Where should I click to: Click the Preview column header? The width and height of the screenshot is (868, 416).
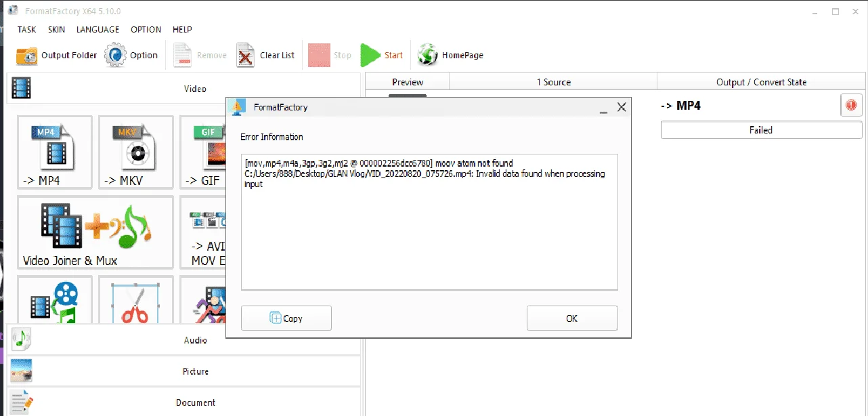tap(408, 82)
